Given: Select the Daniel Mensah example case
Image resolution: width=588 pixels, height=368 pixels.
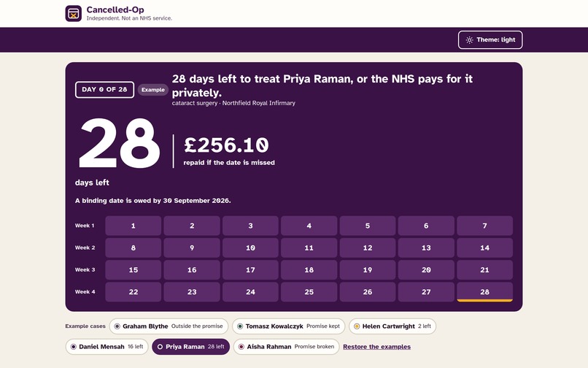Looking at the screenshot, I should tap(107, 347).
